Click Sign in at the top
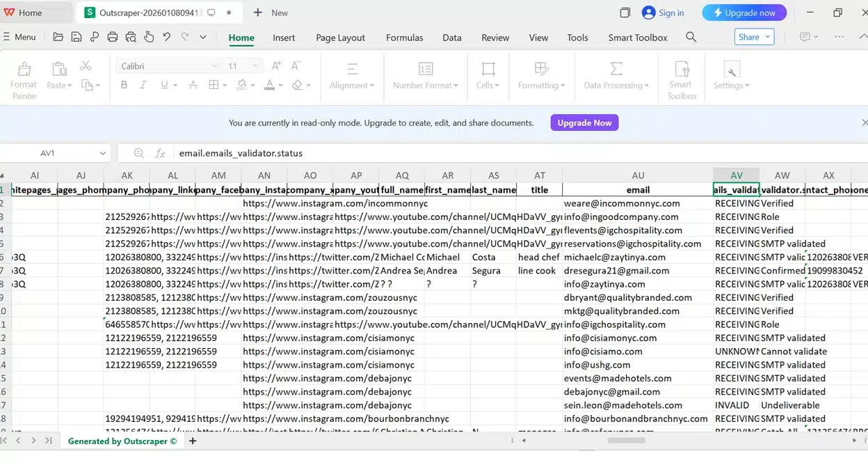 [663, 13]
